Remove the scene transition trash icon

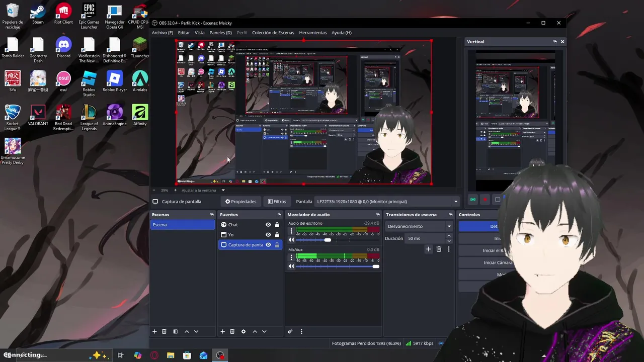click(439, 249)
